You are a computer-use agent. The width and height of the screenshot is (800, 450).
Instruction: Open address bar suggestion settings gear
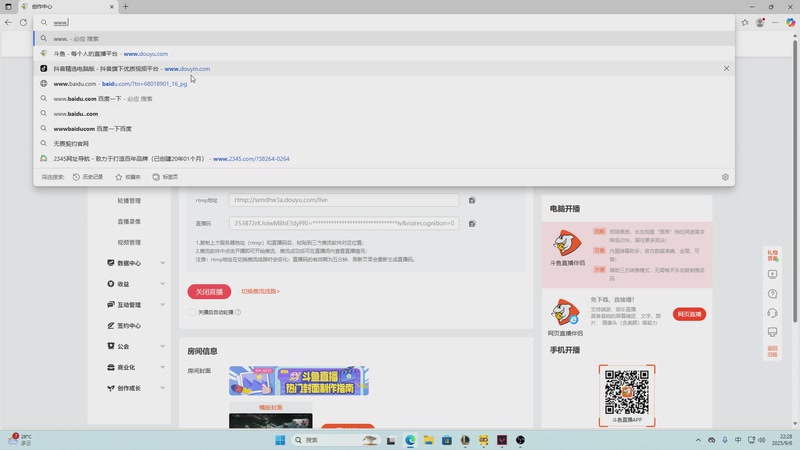tap(725, 177)
